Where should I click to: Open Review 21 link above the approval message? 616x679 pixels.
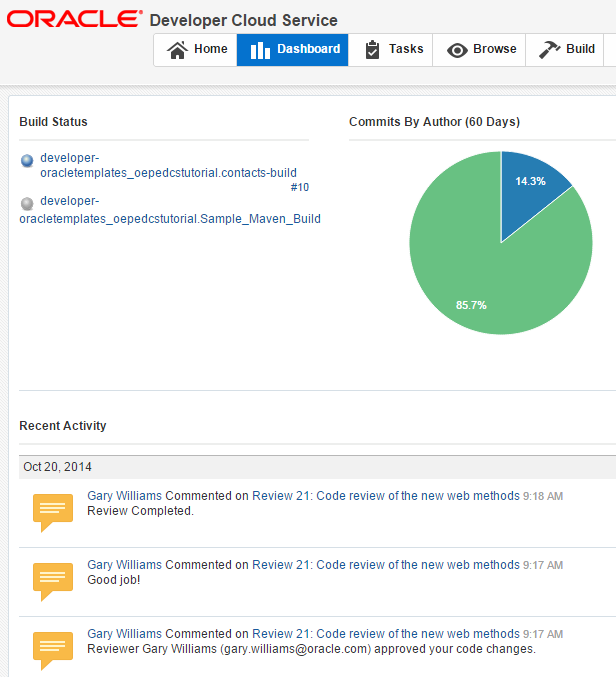point(386,634)
